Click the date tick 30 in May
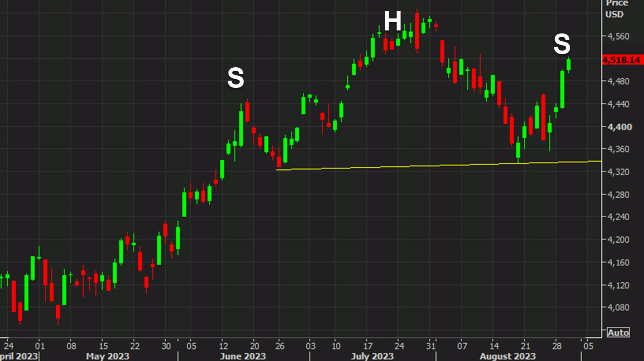644x361 pixels. (166, 346)
